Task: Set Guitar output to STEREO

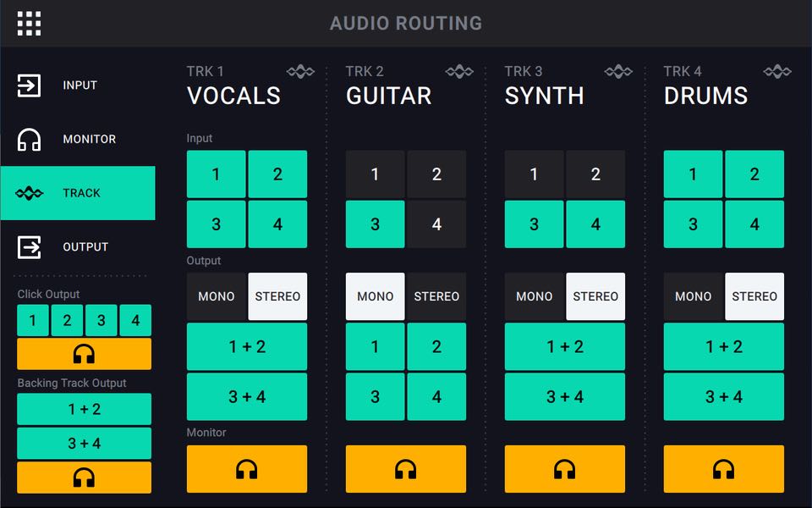Action: pyautogui.click(x=436, y=296)
